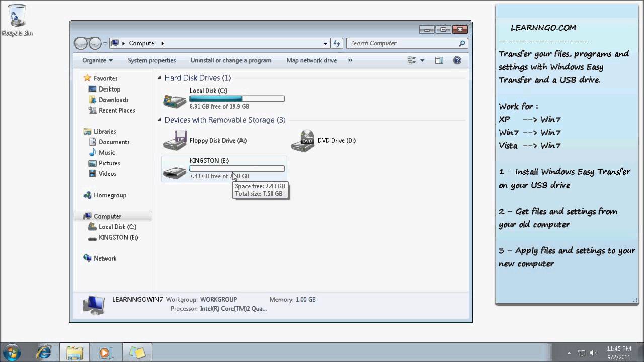Viewport: 644px width, 362px height.
Task: Select the DVD Drive (D:) icon
Action: (x=303, y=141)
